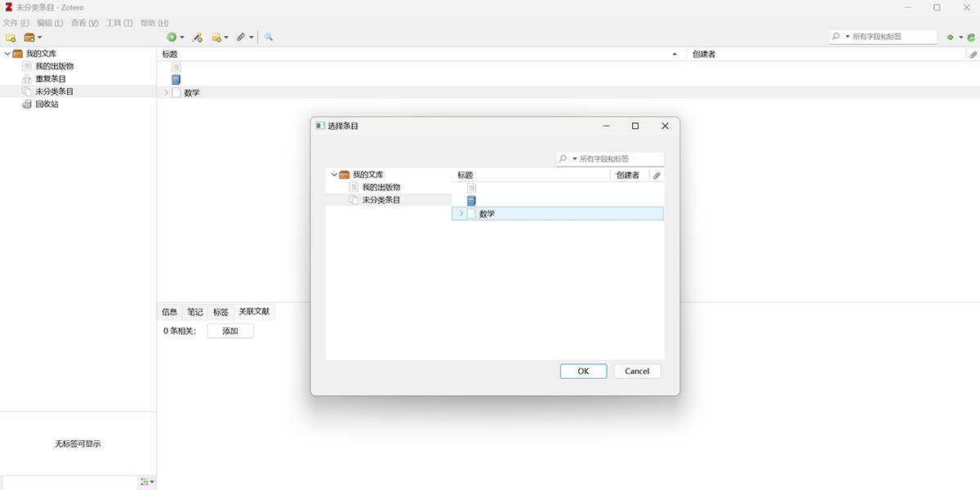
Task: Collapse 我的文库 in the dialog tree
Action: coord(334,174)
